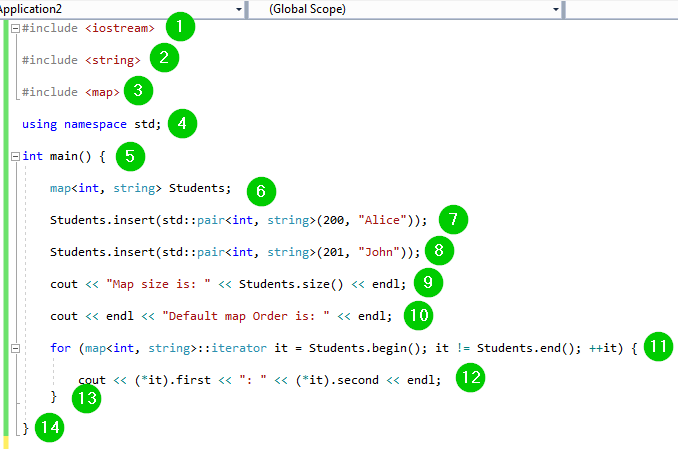The height and width of the screenshot is (449, 678).
Task: Click green marker 11 beside the for statement
Action: point(659,346)
